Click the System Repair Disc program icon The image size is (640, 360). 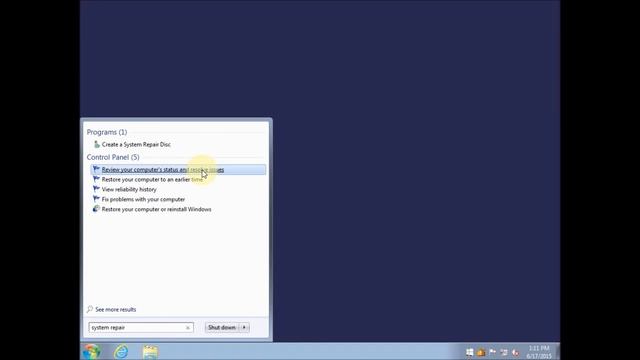pyautogui.click(x=97, y=144)
